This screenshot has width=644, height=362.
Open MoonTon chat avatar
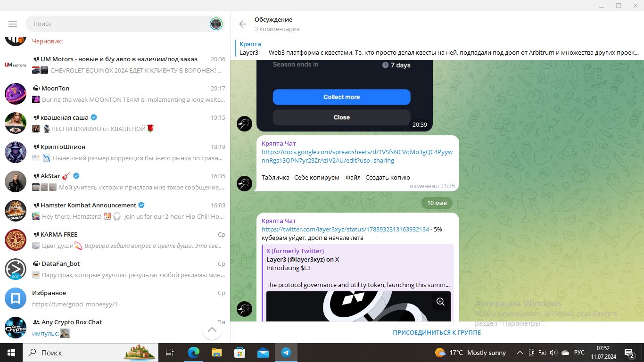click(16, 94)
